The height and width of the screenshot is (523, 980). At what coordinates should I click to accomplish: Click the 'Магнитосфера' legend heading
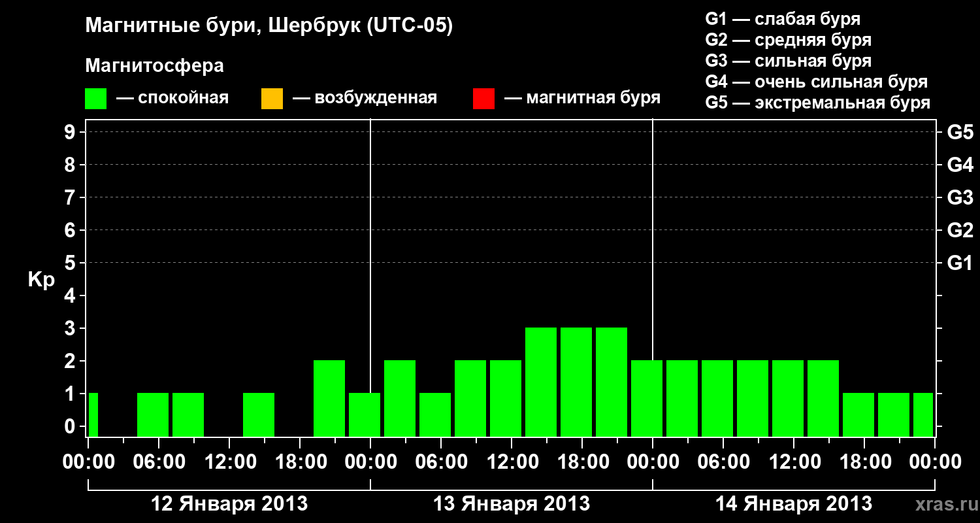(x=154, y=66)
